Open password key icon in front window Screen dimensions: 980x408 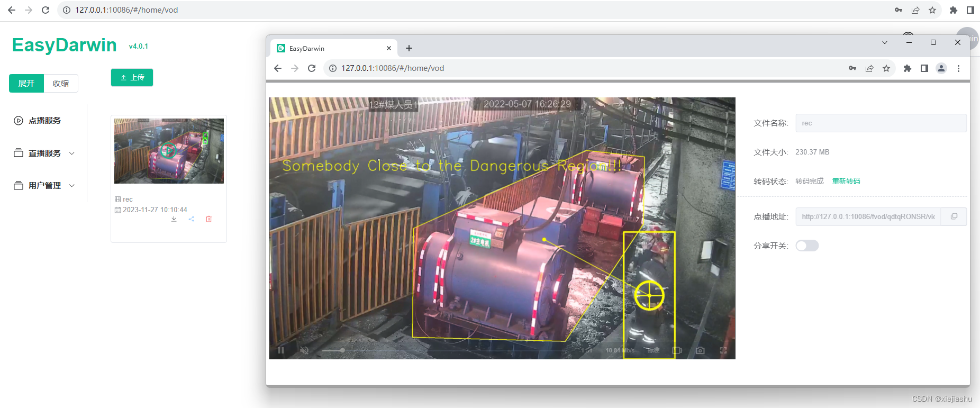click(x=852, y=68)
